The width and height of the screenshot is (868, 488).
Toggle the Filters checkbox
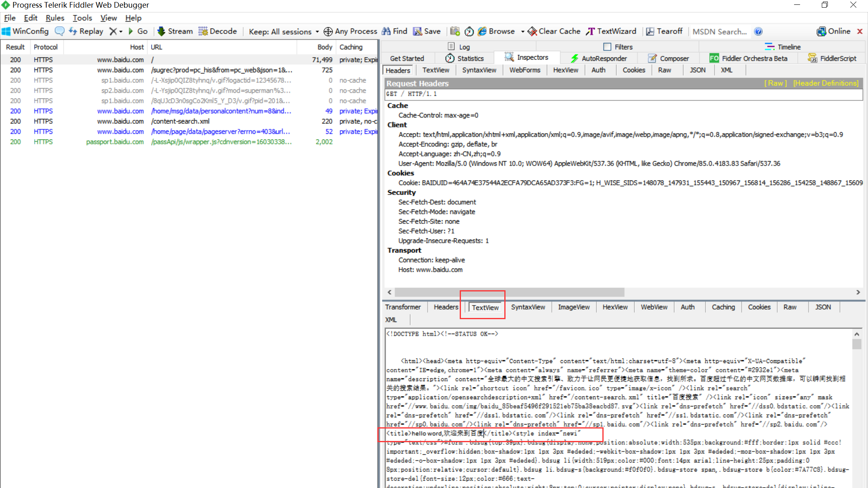click(607, 47)
